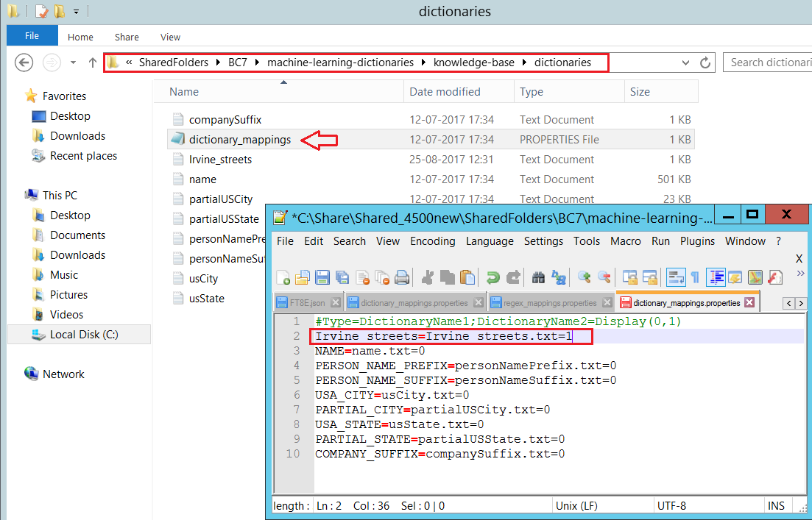Click the Zoom Out magnifier icon

[604, 278]
